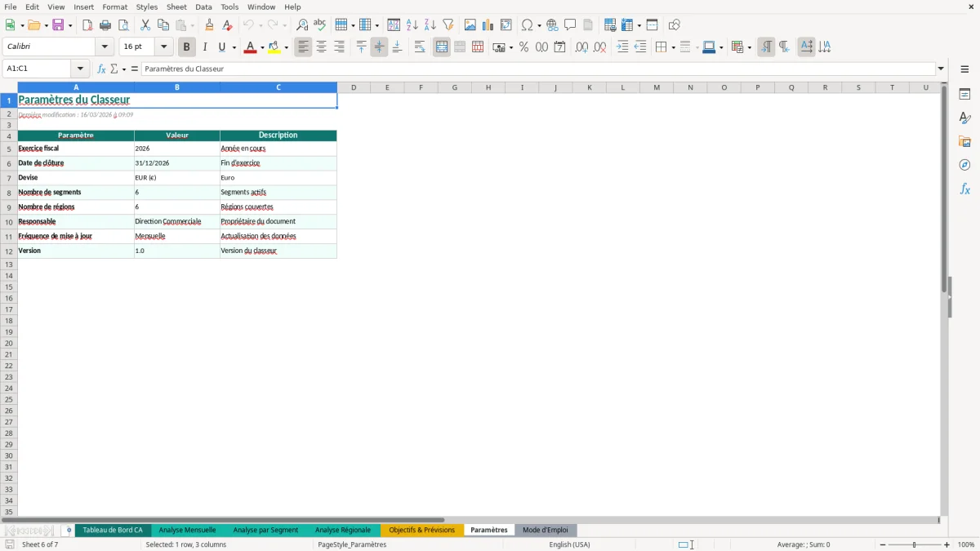Click the Clone Formatting paintbrush icon

click(210, 25)
